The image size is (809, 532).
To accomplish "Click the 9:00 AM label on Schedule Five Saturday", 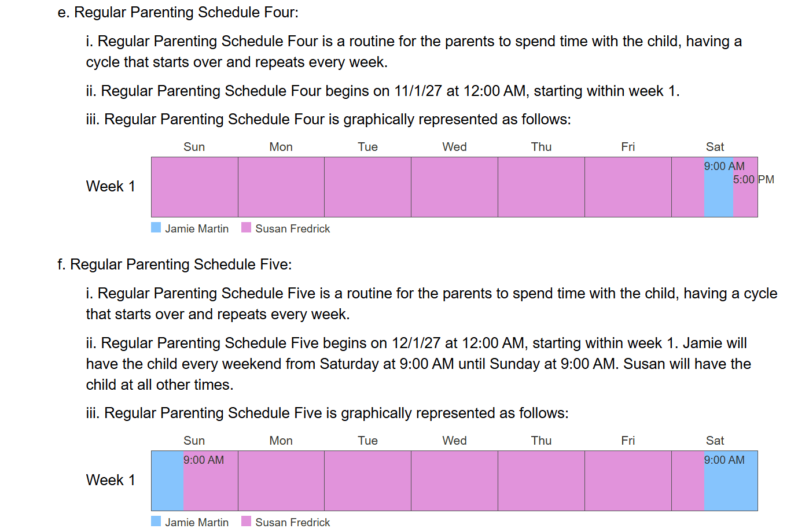I will 725,460.
